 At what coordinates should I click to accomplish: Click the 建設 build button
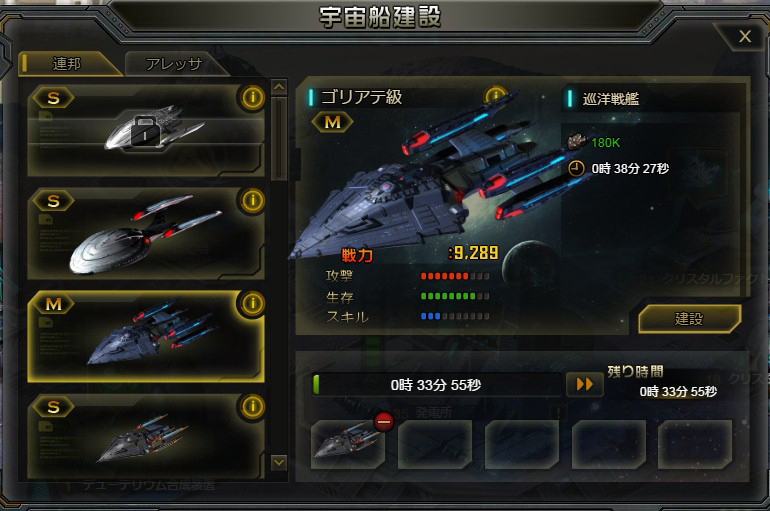tap(689, 319)
